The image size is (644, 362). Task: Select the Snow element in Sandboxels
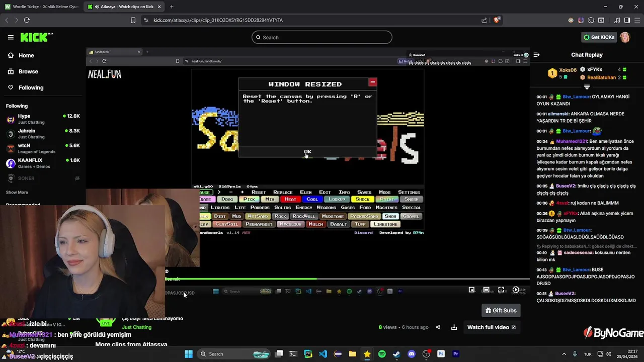[390, 216]
